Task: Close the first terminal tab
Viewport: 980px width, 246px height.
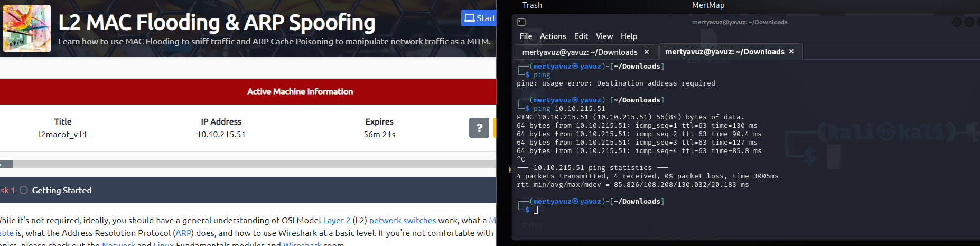Action: (x=647, y=52)
